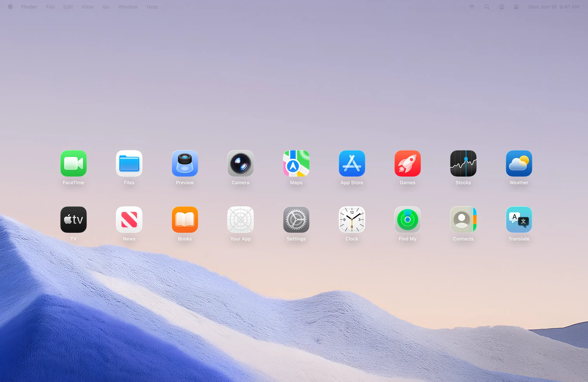588x382 pixels.
Task: Open the News app icon
Action: 129,219
